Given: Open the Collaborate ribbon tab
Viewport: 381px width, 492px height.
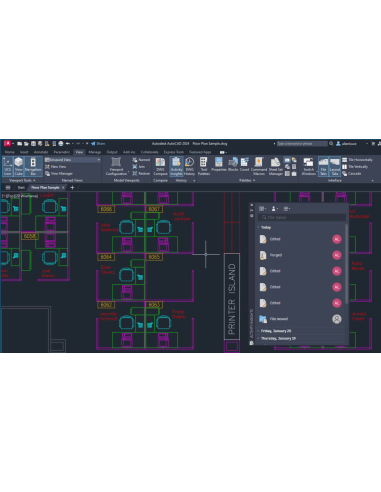Looking at the screenshot, I should tap(149, 152).
